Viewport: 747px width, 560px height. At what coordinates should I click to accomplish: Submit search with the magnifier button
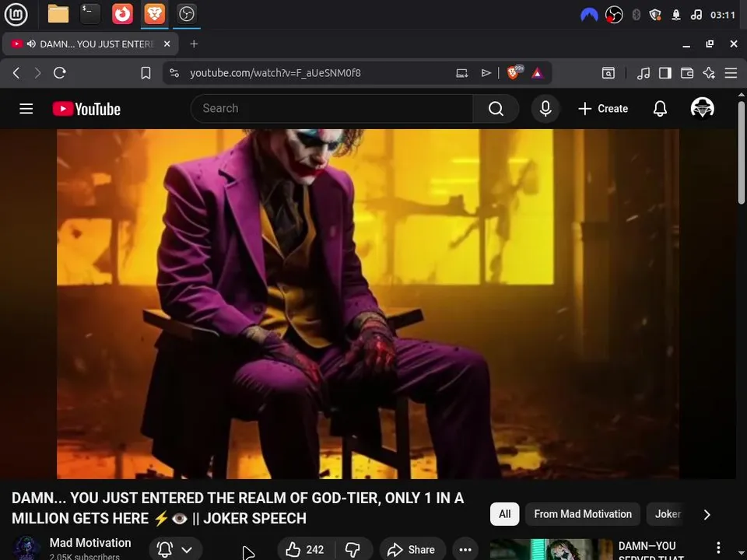496,109
